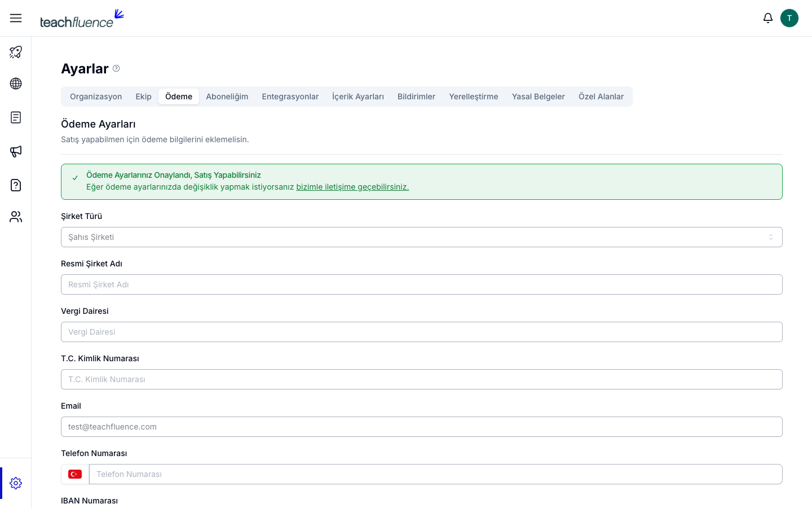Focus the Resmi Şirket Adı field
812x508 pixels.
(x=422, y=284)
